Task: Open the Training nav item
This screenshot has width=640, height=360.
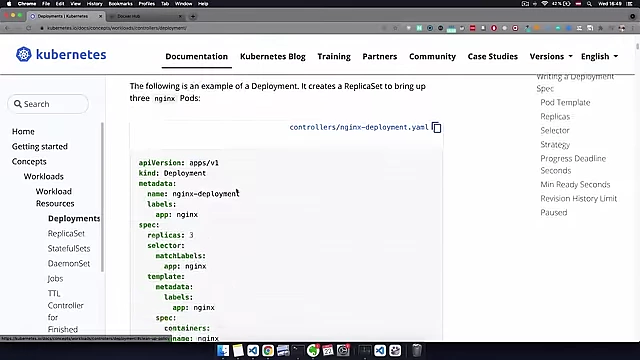Action: (x=334, y=56)
